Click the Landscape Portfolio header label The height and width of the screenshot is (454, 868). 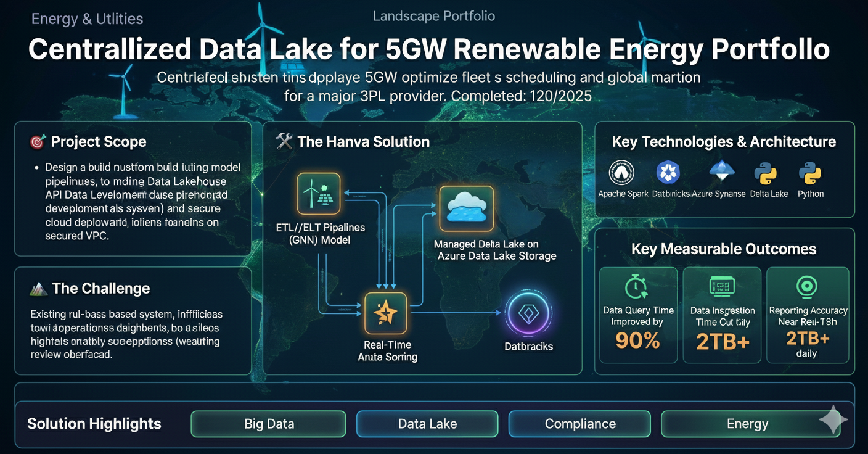coord(434,16)
